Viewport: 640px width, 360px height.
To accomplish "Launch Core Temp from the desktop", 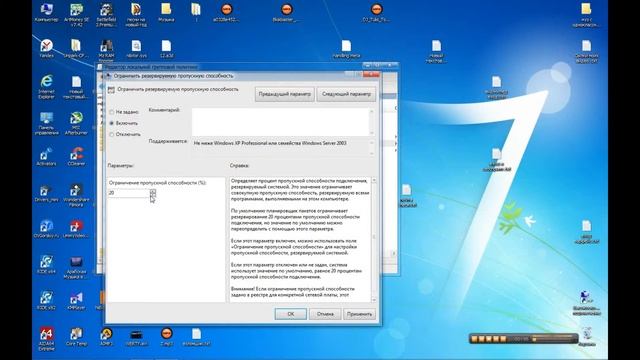I will (76, 337).
